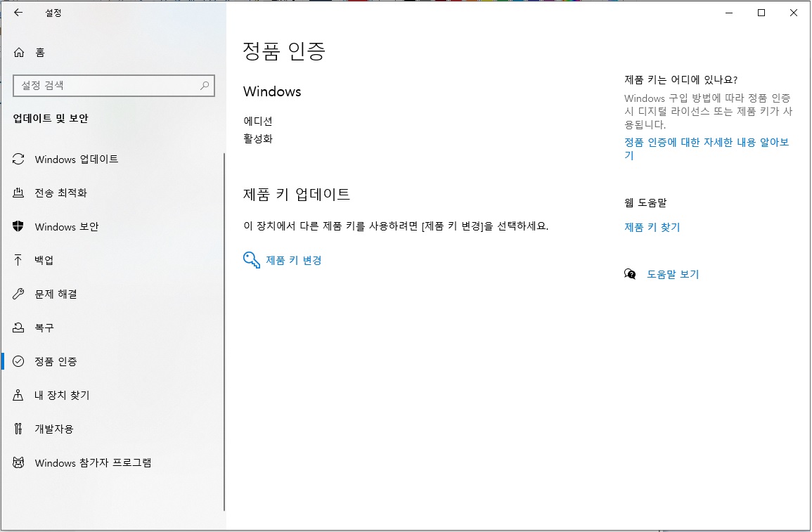Click the help chat bubble icon
The width and height of the screenshot is (812, 532).
point(630,274)
